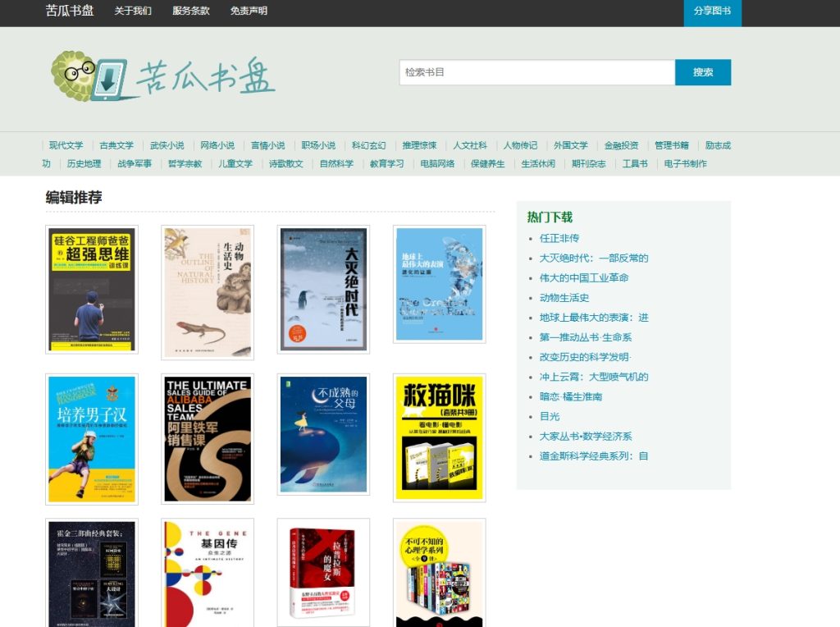Open 任正非传 in hot downloads

click(x=559, y=238)
